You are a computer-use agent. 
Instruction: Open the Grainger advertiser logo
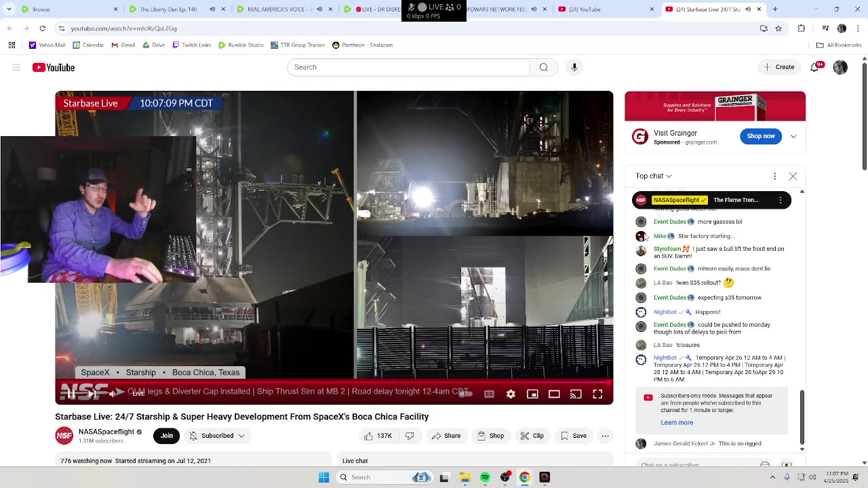pyautogui.click(x=640, y=136)
